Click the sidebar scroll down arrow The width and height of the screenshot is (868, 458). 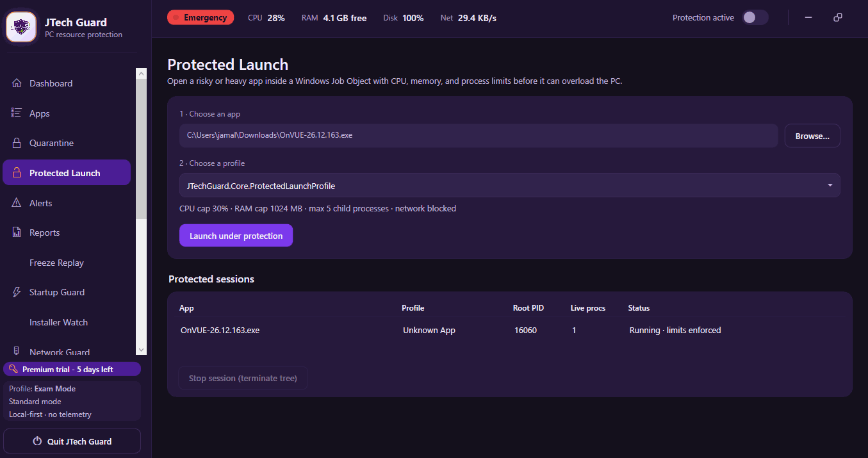pyautogui.click(x=142, y=349)
